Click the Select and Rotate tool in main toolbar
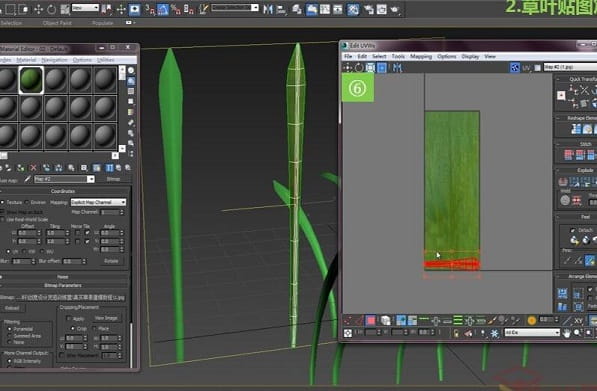 [51, 9]
